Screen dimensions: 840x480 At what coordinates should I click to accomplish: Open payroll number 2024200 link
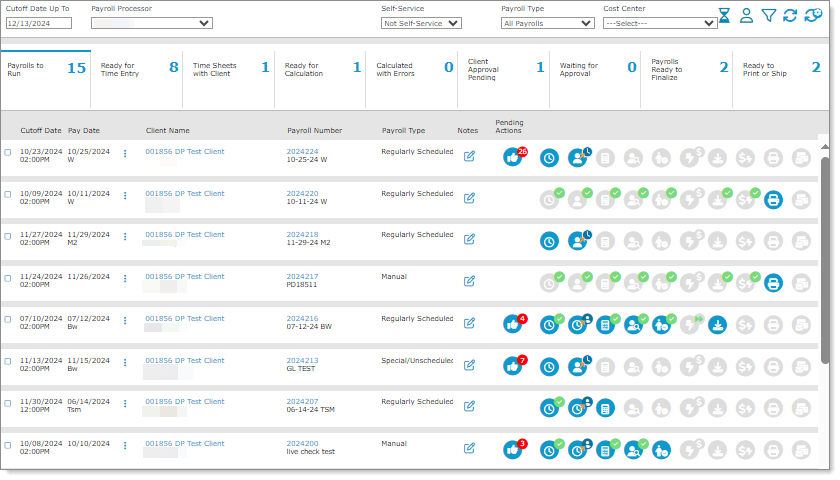(302, 444)
